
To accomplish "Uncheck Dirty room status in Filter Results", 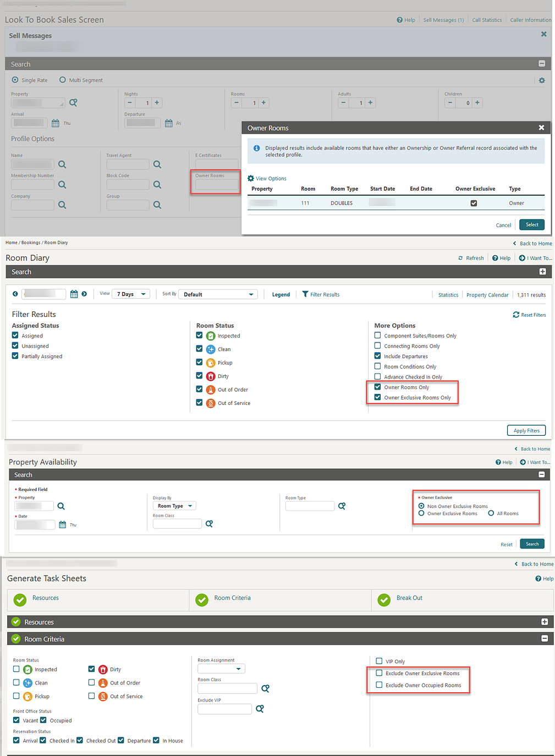I will click(x=199, y=376).
